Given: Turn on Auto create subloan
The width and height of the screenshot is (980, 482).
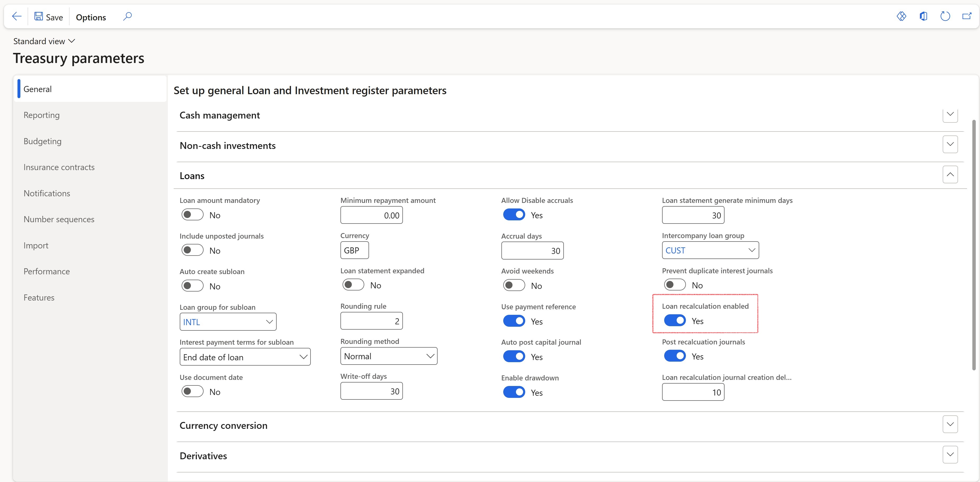Looking at the screenshot, I should click(x=192, y=286).
